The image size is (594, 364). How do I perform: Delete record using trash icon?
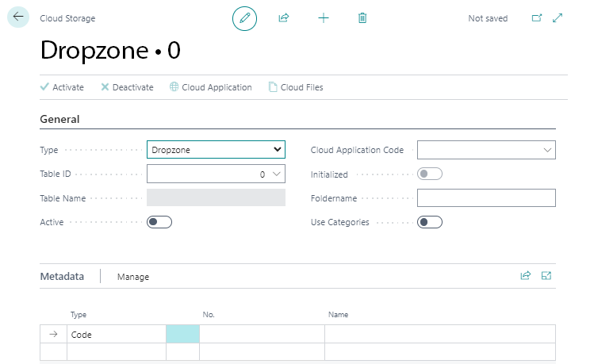[x=362, y=17]
